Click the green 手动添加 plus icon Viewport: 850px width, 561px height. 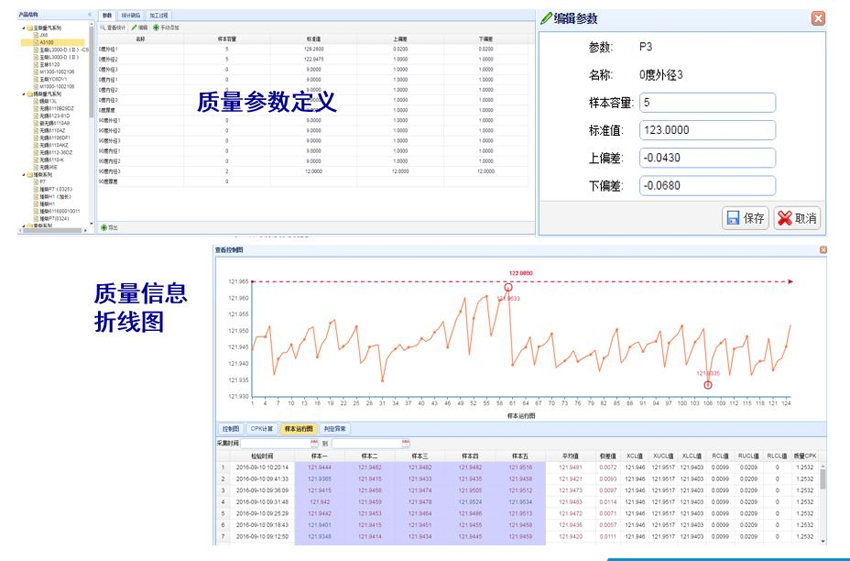156,28
